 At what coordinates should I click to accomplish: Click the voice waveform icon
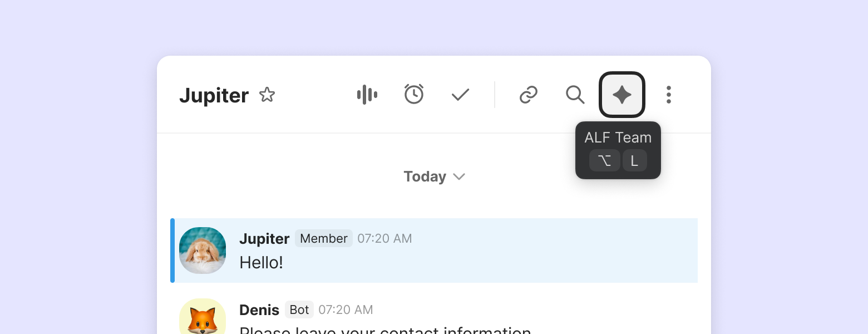[367, 95]
